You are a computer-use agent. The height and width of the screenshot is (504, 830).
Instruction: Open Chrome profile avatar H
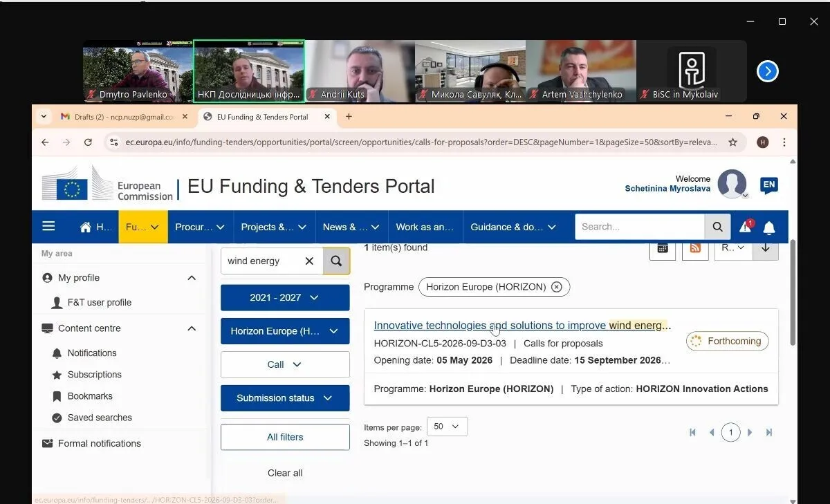[x=763, y=142]
